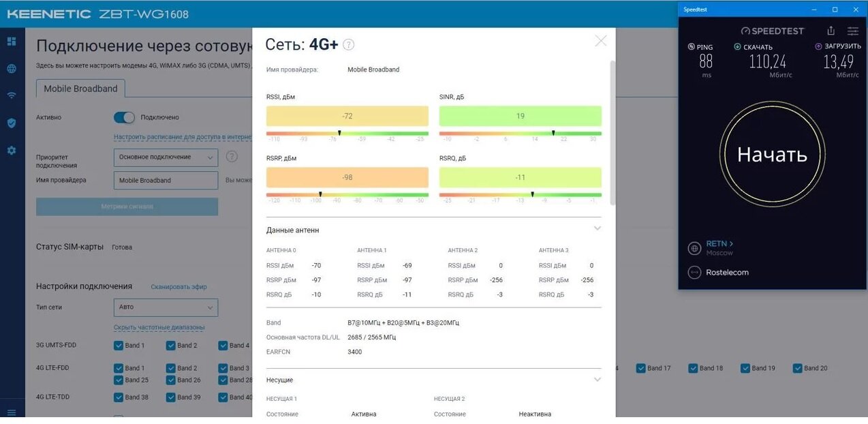The height and width of the screenshot is (424, 868).
Task: Click the B7@10МГц + B20@5МГц band value
Action: pos(403,323)
